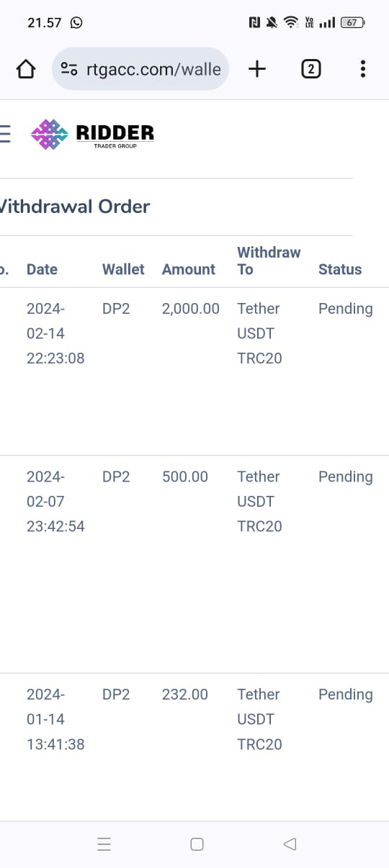389x868 pixels.
Task: Tap the site settings icon in address bar
Action: coord(69,69)
